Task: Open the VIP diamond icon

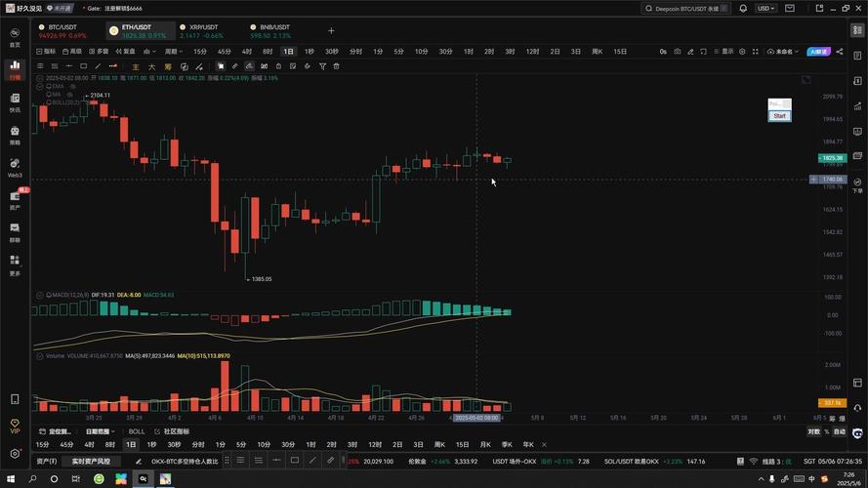Action: pyautogui.click(x=15, y=426)
